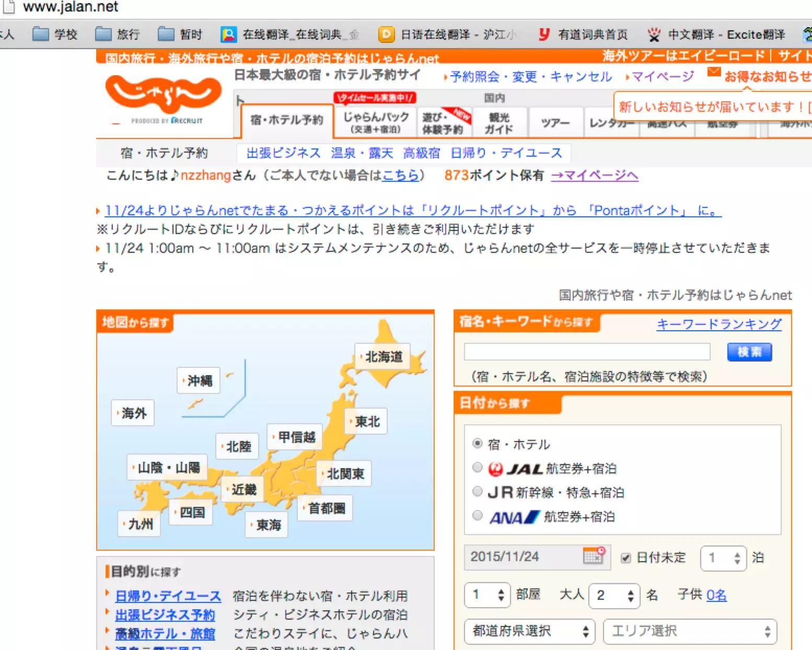812x650 pixels.
Task: Open the 旅行 bookmark folder
Action: (x=118, y=34)
